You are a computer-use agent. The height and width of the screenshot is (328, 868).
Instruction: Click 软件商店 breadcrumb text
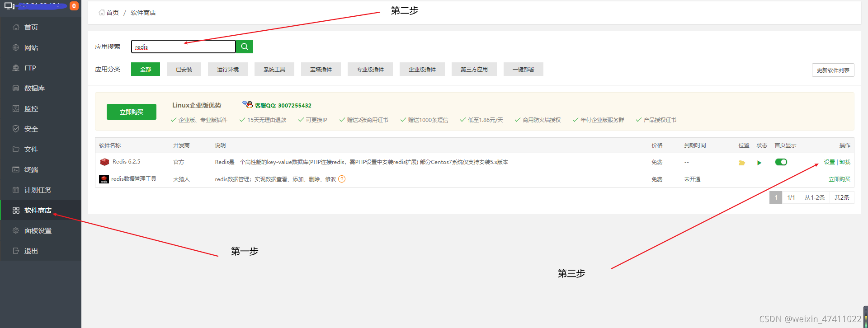(x=143, y=13)
